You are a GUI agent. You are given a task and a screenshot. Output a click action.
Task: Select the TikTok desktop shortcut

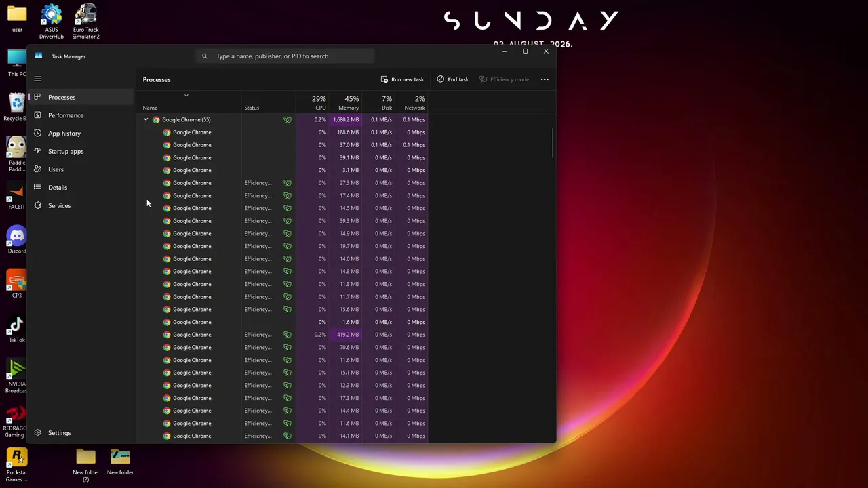[17, 329]
